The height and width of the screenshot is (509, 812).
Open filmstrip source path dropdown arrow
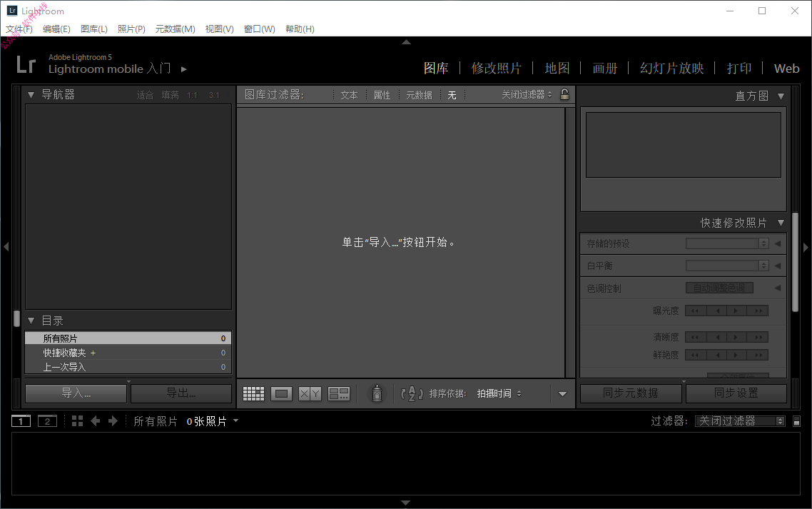coord(235,420)
